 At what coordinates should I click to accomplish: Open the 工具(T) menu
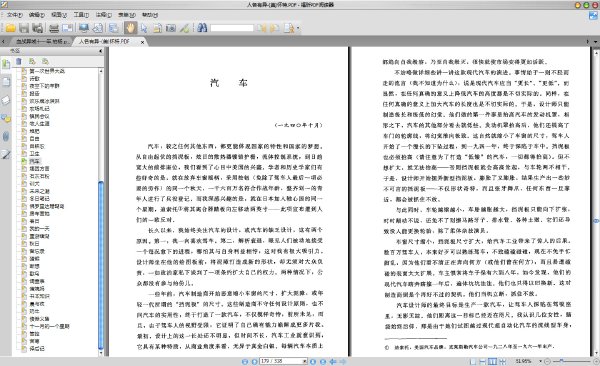click(x=81, y=15)
